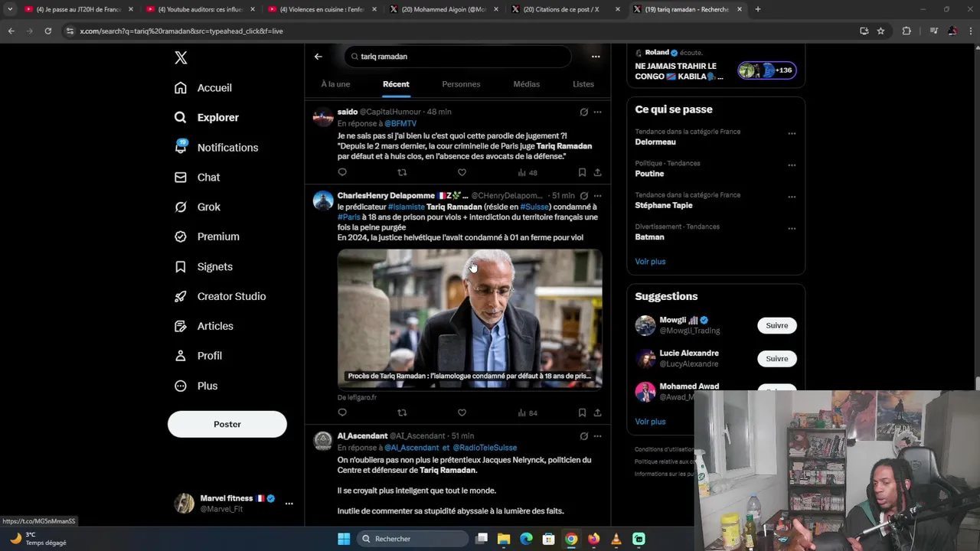Screen dimensions: 980x551
Task: Open Signets bookmarks
Action: [204, 267]
